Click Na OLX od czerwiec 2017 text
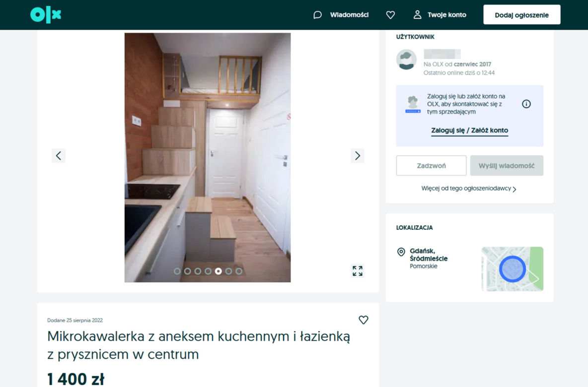Viewport: 588px width, 387px height. [457, 64]
